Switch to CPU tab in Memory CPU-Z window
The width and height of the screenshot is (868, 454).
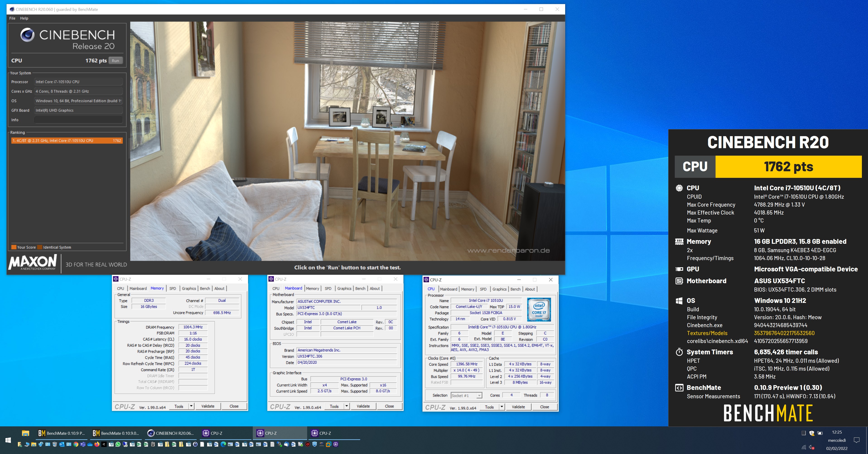(x=121, y=289)
